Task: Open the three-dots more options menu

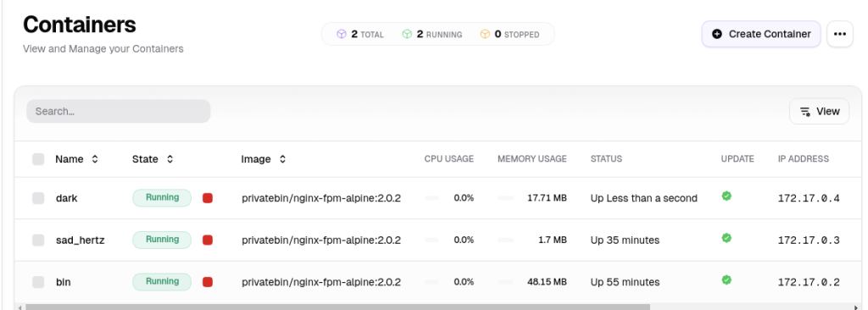Action: click(840, 35)
